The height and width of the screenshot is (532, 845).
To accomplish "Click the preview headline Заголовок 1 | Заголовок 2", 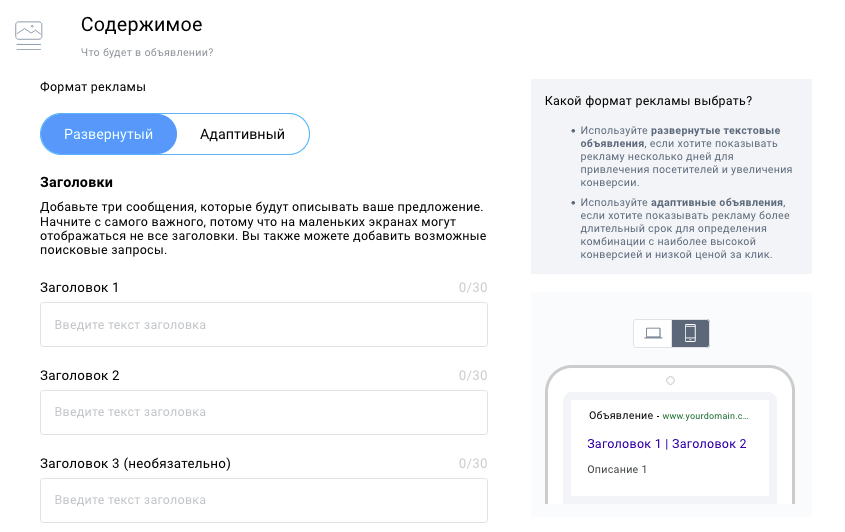I will click(x=667, y=444).
